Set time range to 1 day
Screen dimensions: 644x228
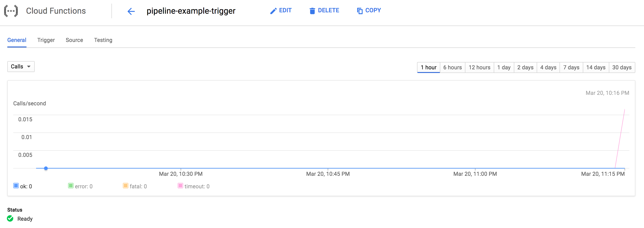504,67
